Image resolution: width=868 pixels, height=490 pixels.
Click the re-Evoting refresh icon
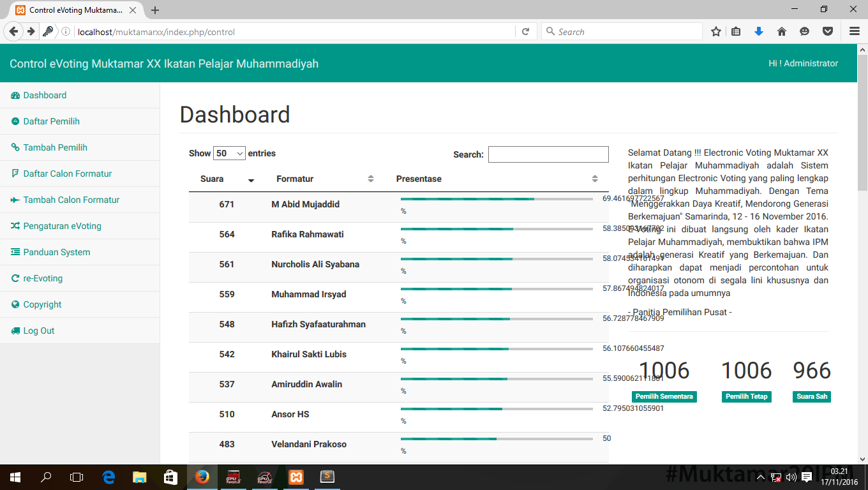click(x=15, y=278)
